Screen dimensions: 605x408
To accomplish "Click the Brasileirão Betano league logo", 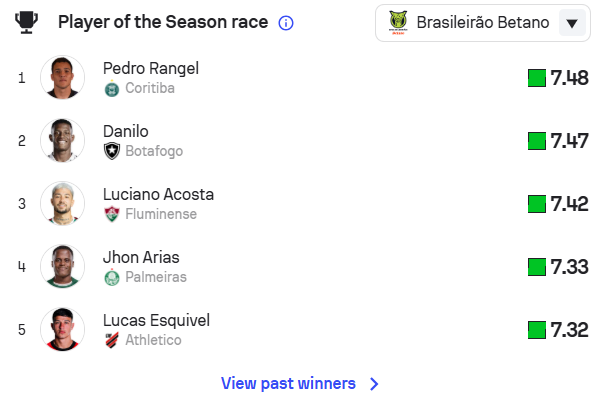I will [399, 22].
